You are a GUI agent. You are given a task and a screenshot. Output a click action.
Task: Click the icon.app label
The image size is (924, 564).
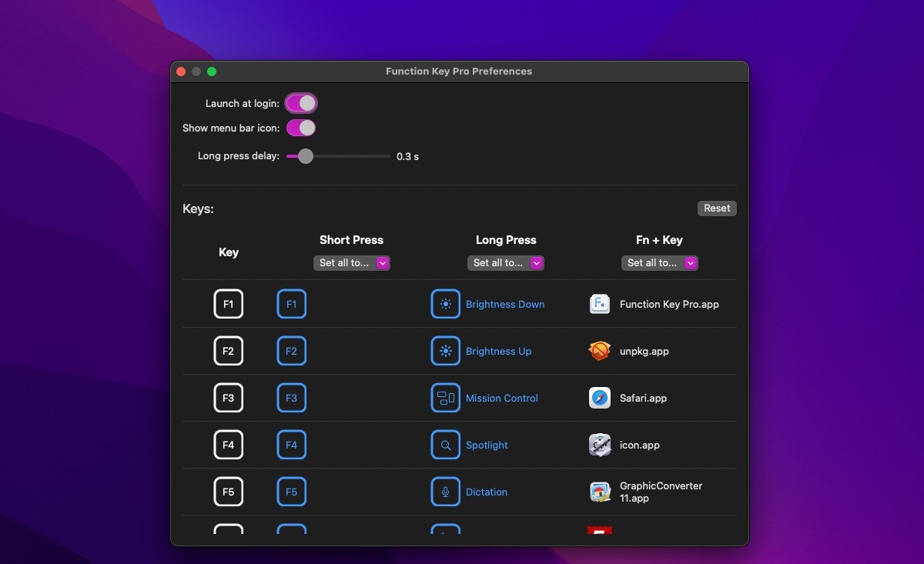pos(640,445)
